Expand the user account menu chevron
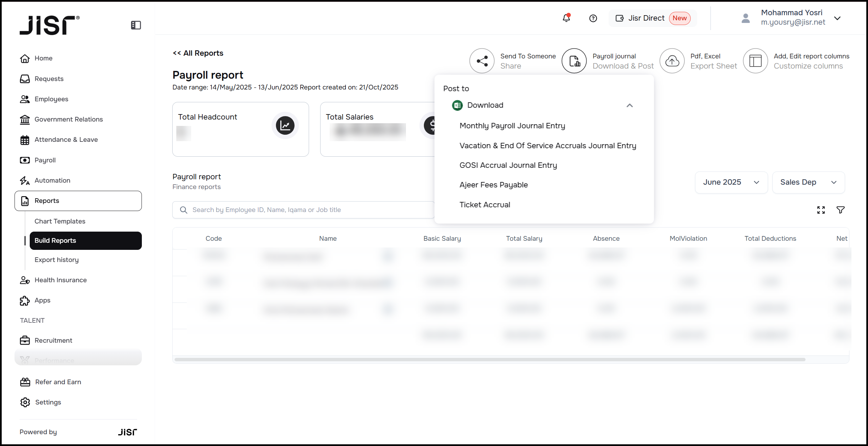Screen dimensions: 868x446 (837, 18)
